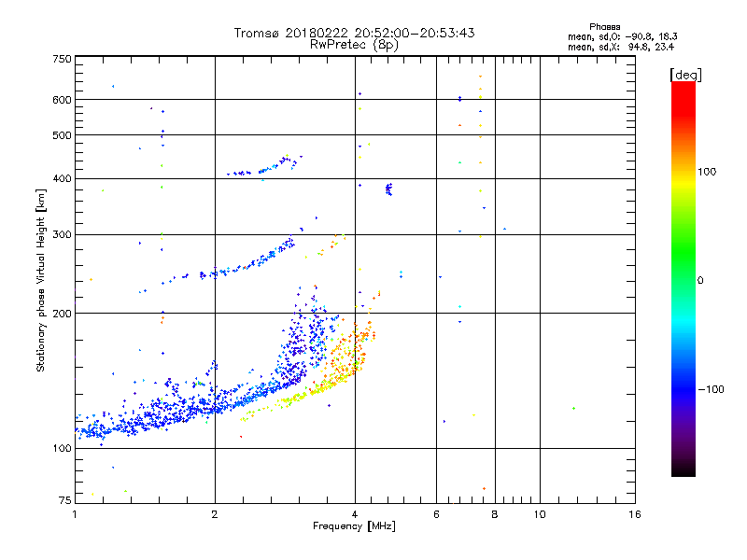747x560 pixels.
Task: Click the 'Stationary phase Virtual Height [km]' axis title
Action: [41, 281]
